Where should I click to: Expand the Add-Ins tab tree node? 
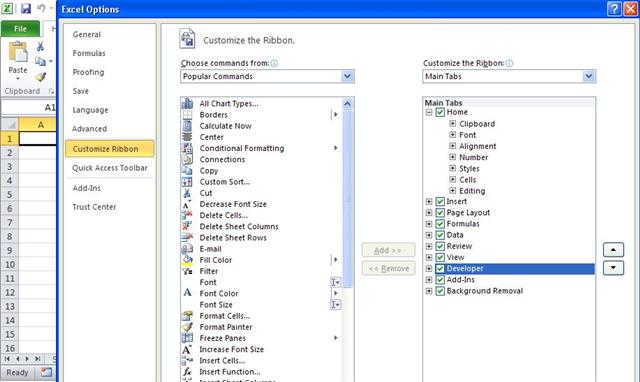[x=429, y=280]
